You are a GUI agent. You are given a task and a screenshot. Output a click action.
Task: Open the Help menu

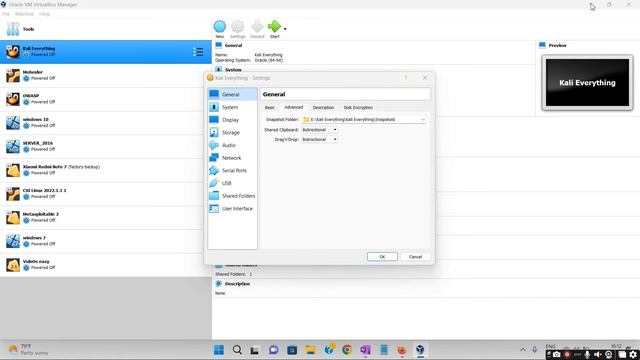[x=44, y=14]
